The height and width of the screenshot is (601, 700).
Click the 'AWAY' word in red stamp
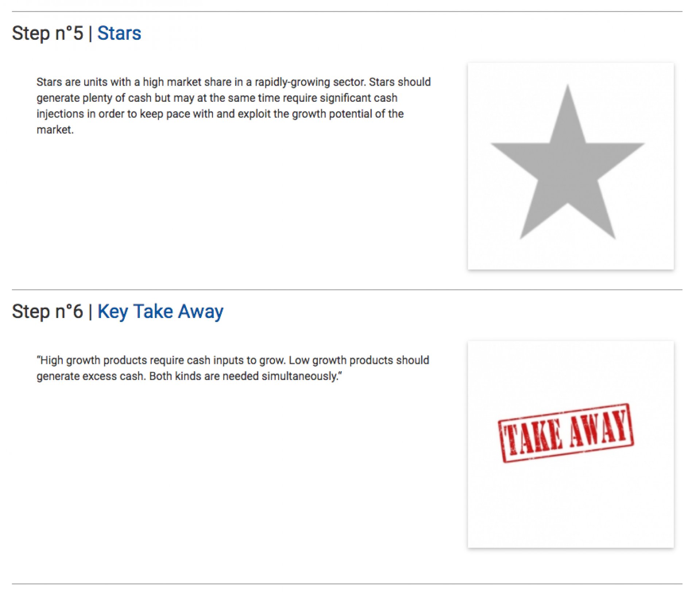599,427
